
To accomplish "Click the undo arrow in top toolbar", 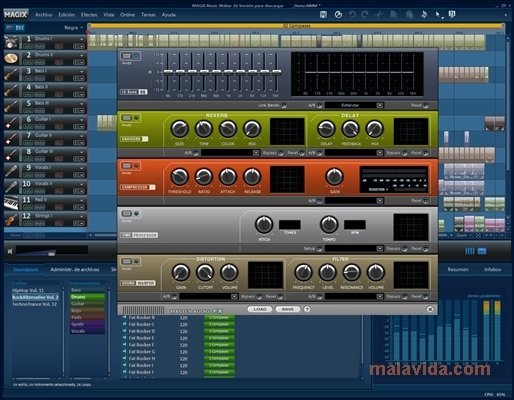I will [x=352, y=15].
